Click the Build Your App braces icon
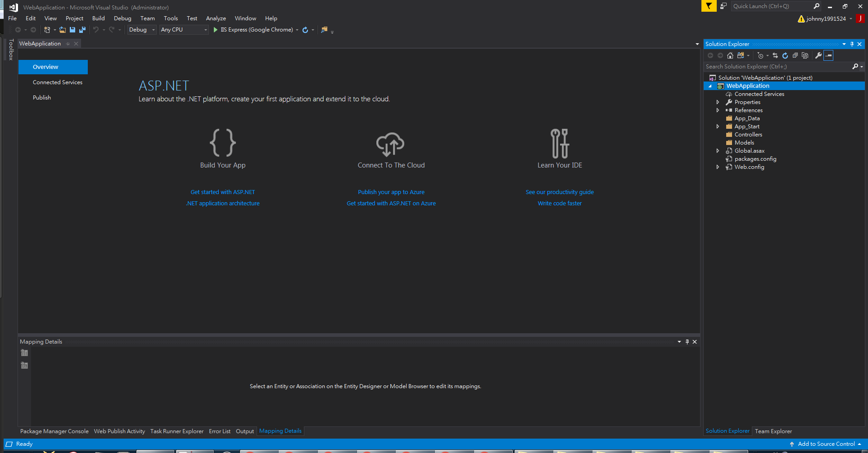Image resolution: width=868 pixels, height=453 pixels. (223, 143)
